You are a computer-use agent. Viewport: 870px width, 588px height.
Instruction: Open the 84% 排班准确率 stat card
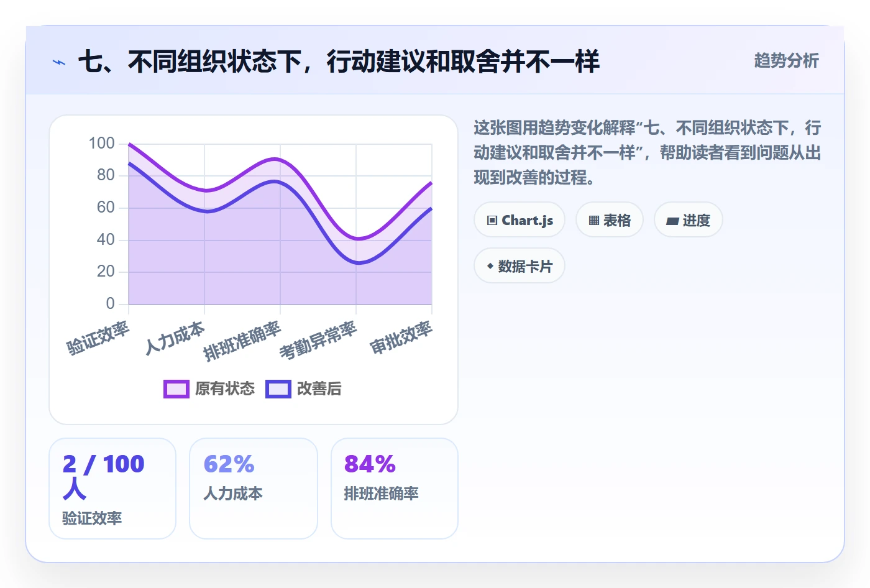coord(395,489)
